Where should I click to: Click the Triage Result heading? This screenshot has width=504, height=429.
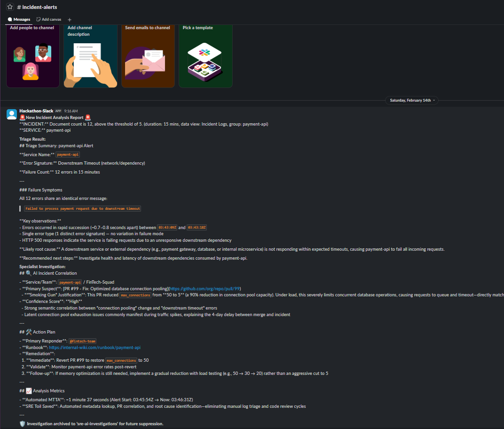point(32,139)
